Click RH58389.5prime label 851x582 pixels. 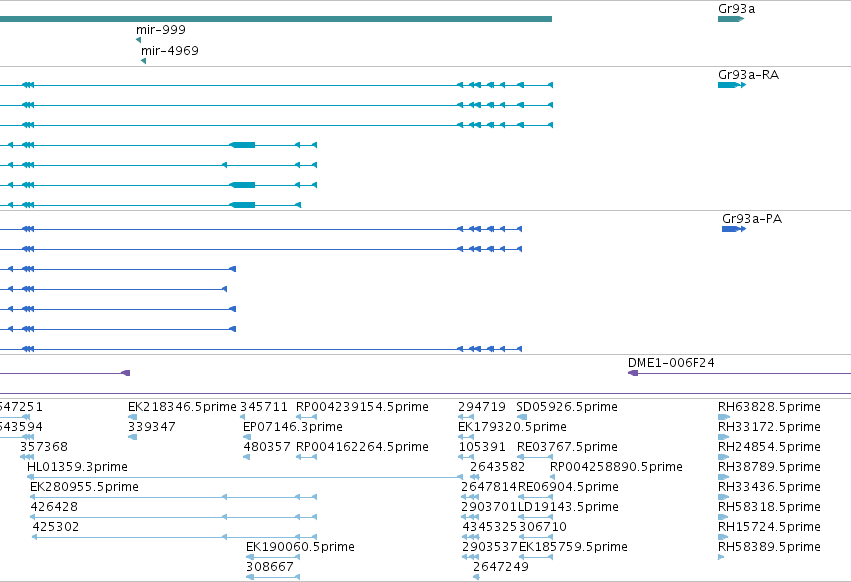point(769,547)
